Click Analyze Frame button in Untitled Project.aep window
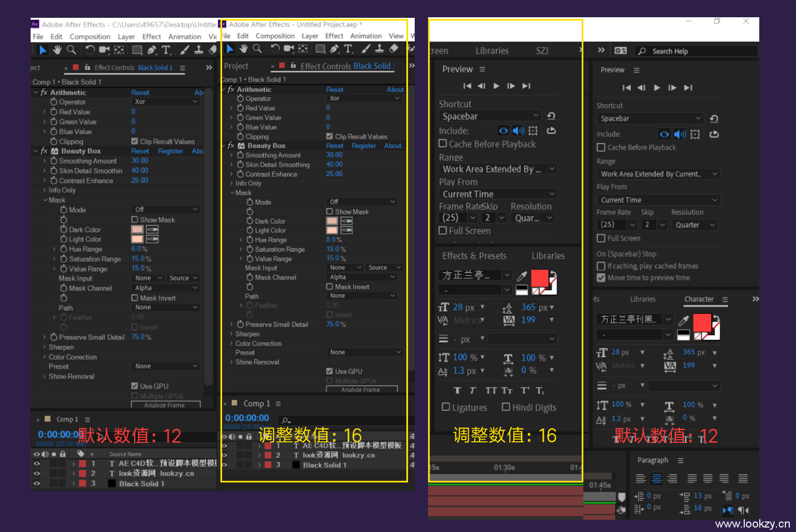Screen dimensions: 796x532 (x=361, y=390)
